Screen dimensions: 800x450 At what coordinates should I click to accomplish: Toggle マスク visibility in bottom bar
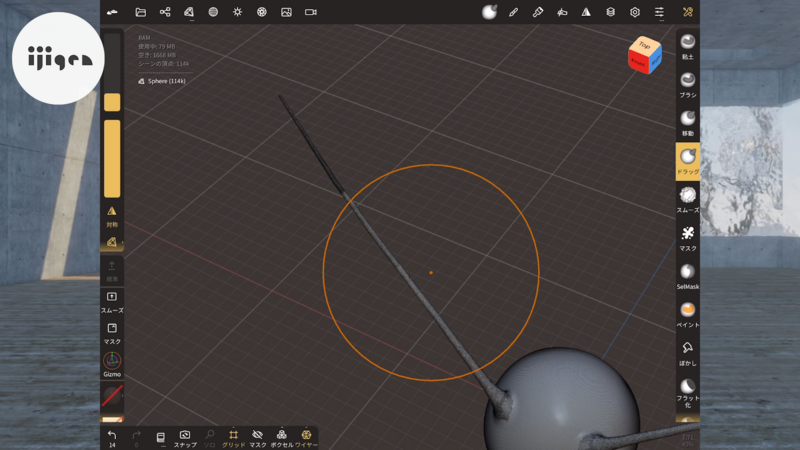tap(258, 438)
